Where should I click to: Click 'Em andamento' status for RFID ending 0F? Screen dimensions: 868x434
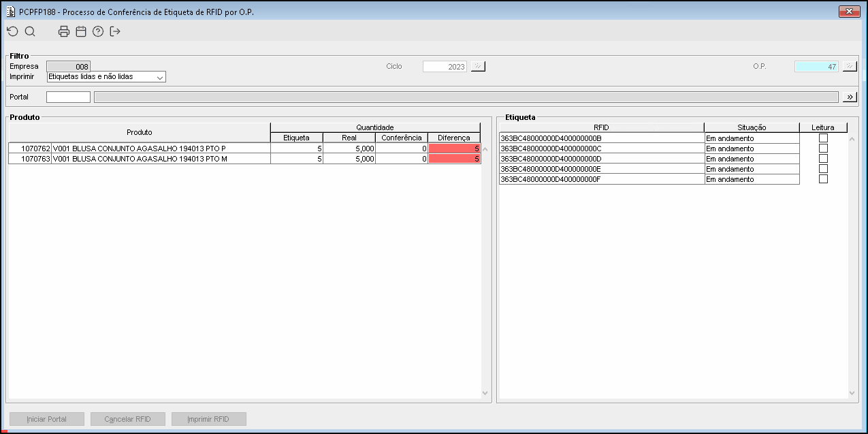click(752, 179)
